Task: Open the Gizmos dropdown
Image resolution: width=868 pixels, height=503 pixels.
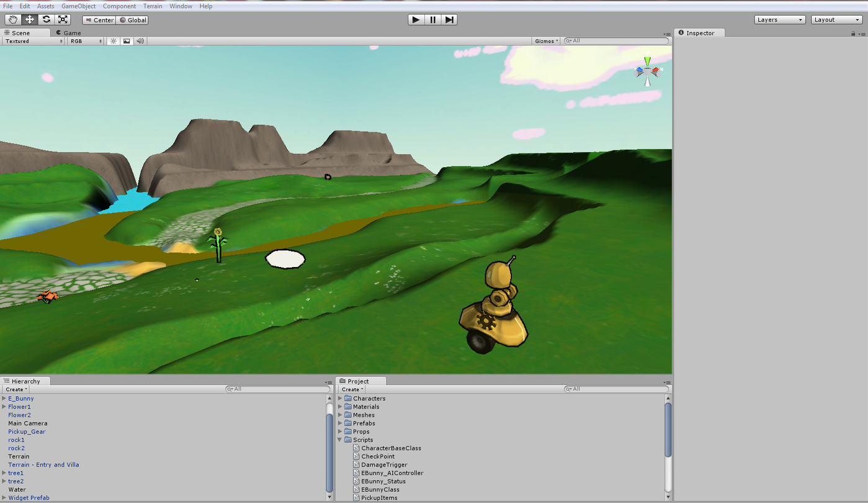Action: click(546, 41)
